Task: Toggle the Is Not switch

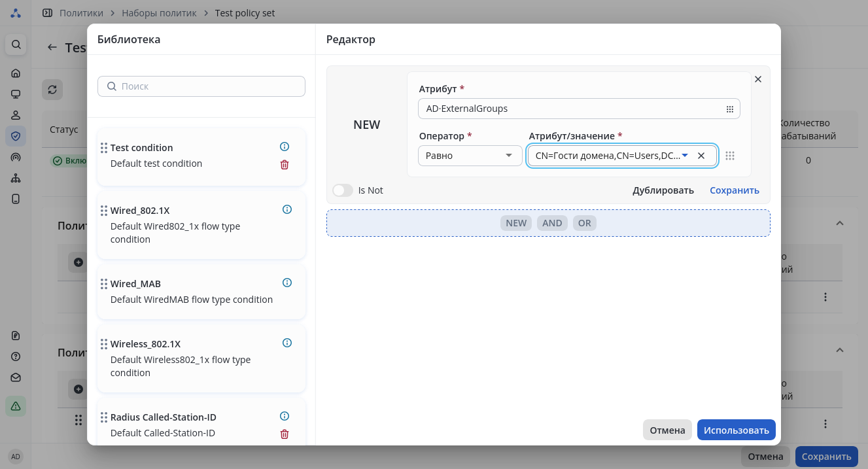Action: (343, 190)
